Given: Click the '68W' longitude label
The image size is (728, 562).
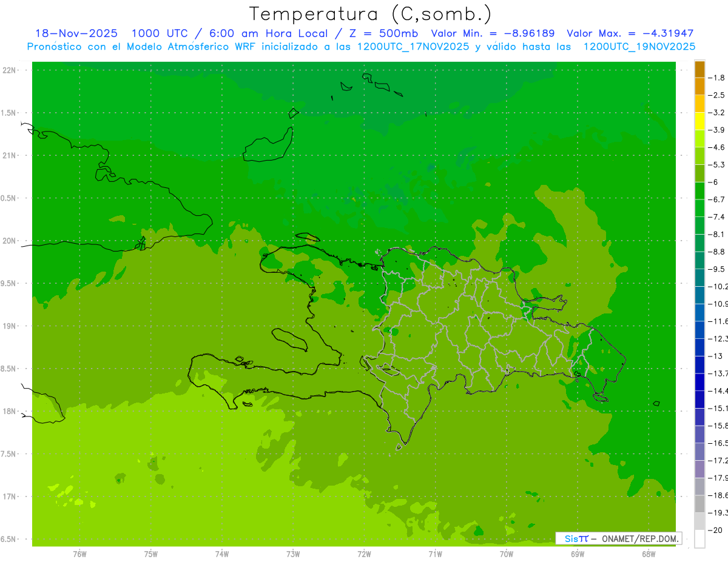Looking at the screenshot, I should (648, 554).
